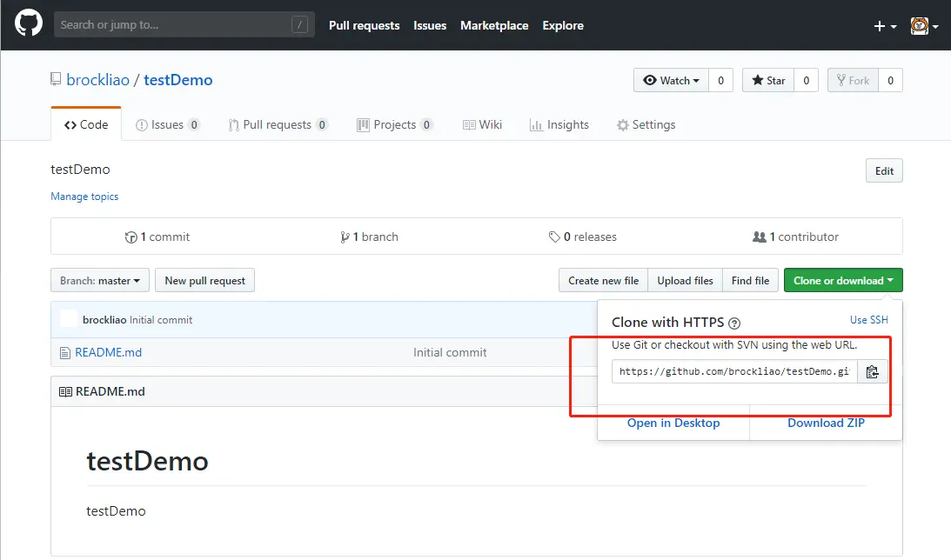Toggle the Clone or download dropdown
This screenshot has width=951, height=560.
click(x=843, y=281)
